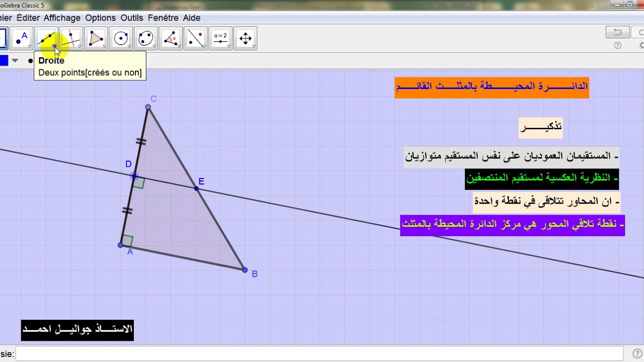Select the Polygon tool
This screenshot has height=362, width=644.
click(96, 38)
